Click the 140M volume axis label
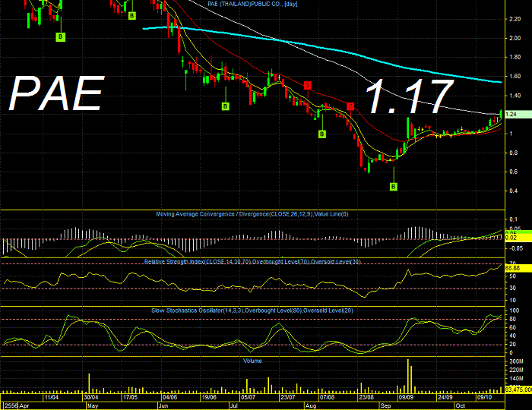Image resolution: width=532 pixels, height=410 pixels. click(516, 378)
